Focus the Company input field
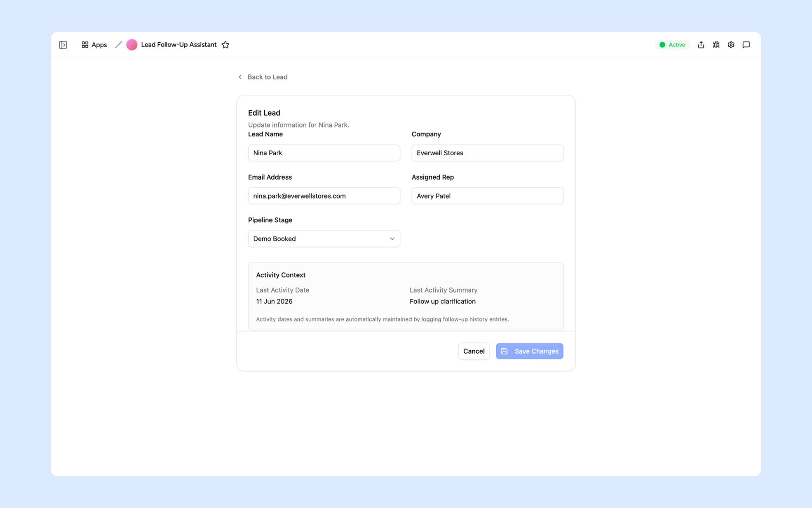The width and height of the screenshot is (812, 508). (488, 153)
